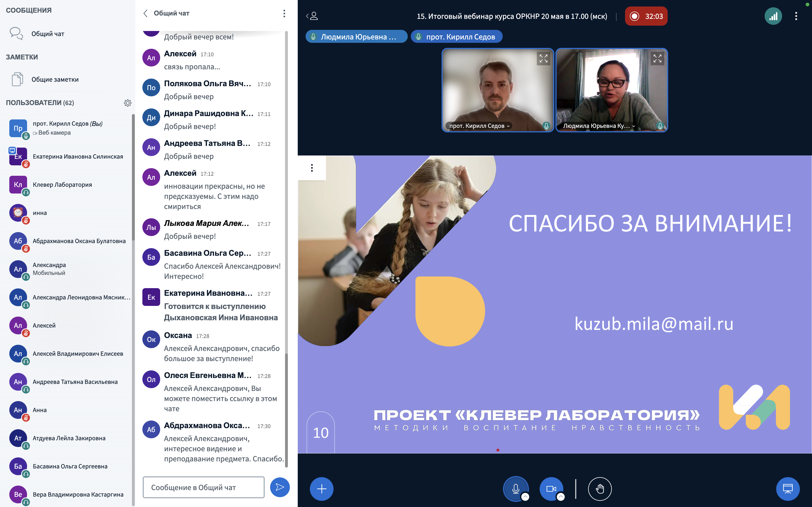This screenshot has height=507, width=812.
Task: Open the users settings gear icon
Action: click(127, 103)
